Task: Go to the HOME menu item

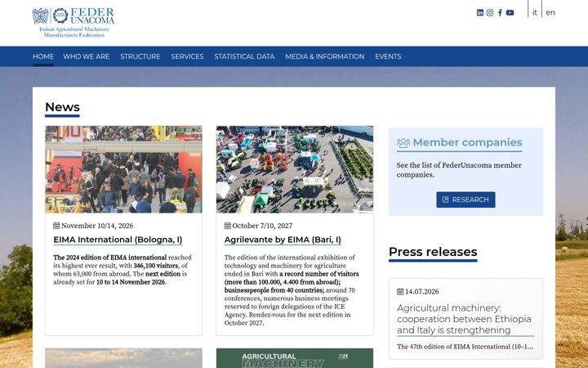Action: 43,56
